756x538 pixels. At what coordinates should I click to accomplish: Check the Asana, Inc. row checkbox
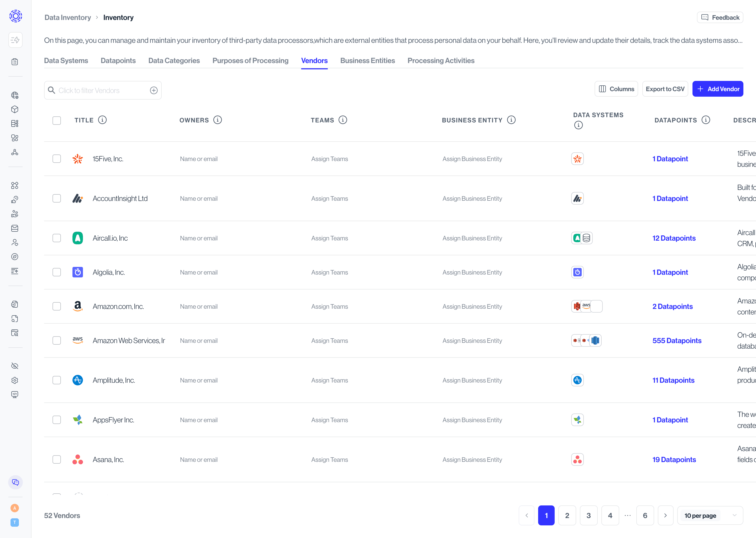point(57,460)
